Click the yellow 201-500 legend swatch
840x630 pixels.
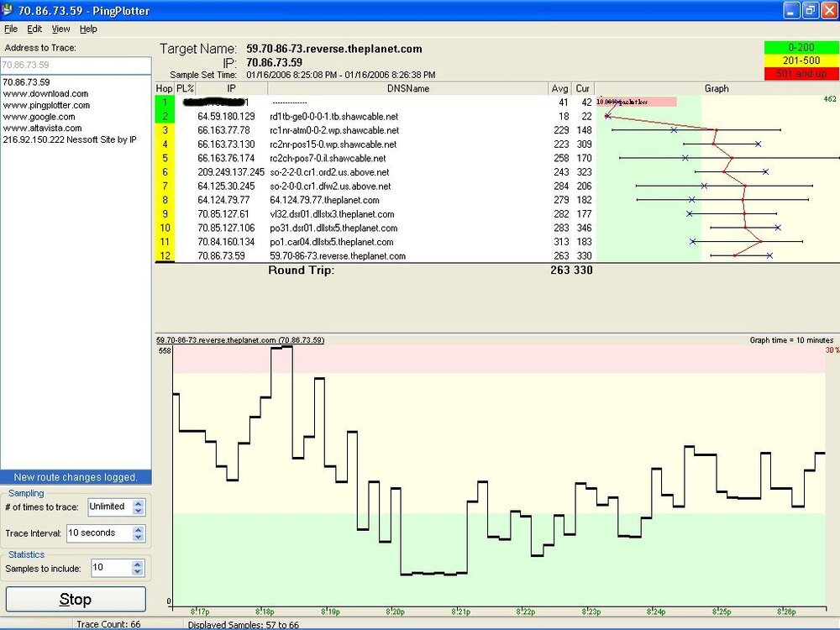(x=801, y=61)
